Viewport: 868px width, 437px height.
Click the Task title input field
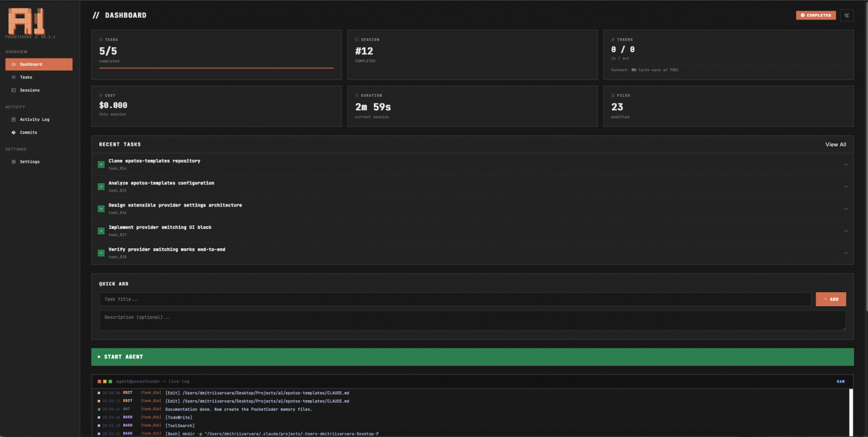pos(455,299)
